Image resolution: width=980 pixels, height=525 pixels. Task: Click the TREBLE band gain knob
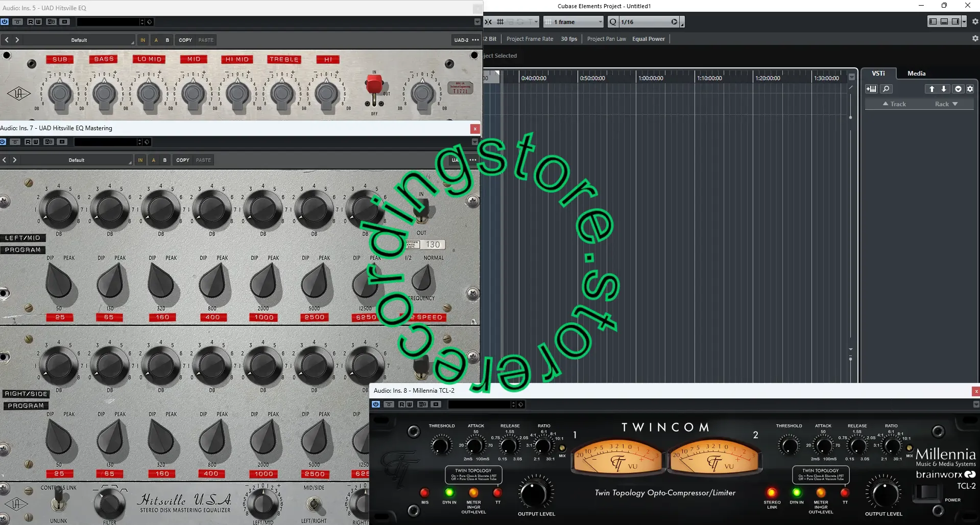tap(282, 93)
